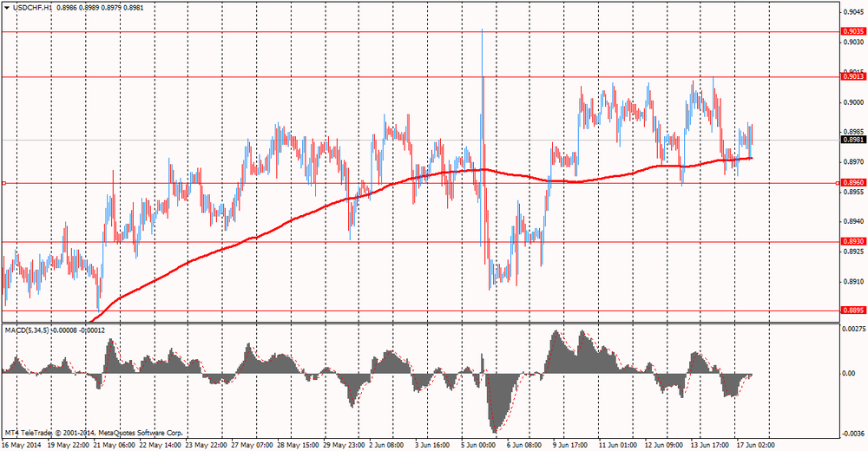The height and width of the screenshot is (451, 868).
Task: Select the 0.8895 red price level label
Action: tap(853, 310)
